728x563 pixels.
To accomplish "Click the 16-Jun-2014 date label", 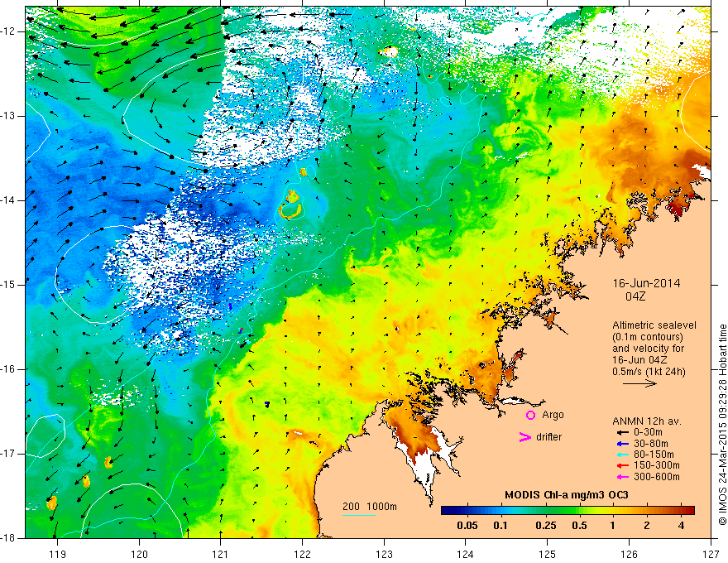I will click(x=646, y=283).
